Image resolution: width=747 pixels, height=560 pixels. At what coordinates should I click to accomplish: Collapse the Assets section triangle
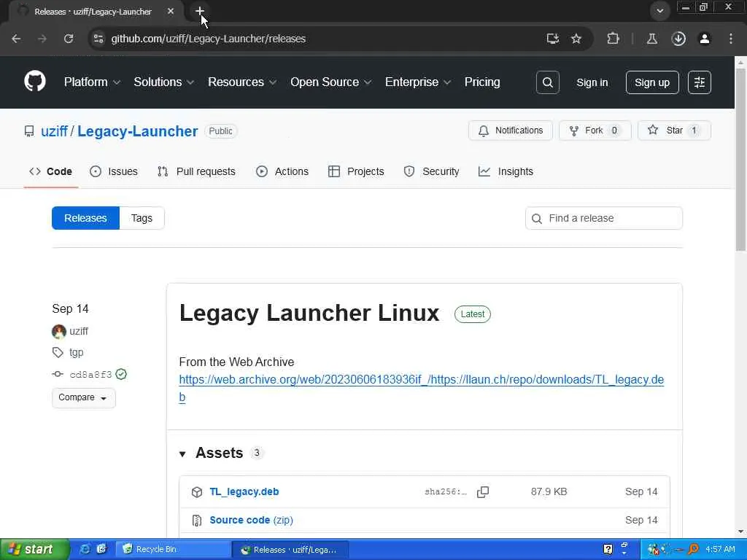pos(182,454)
